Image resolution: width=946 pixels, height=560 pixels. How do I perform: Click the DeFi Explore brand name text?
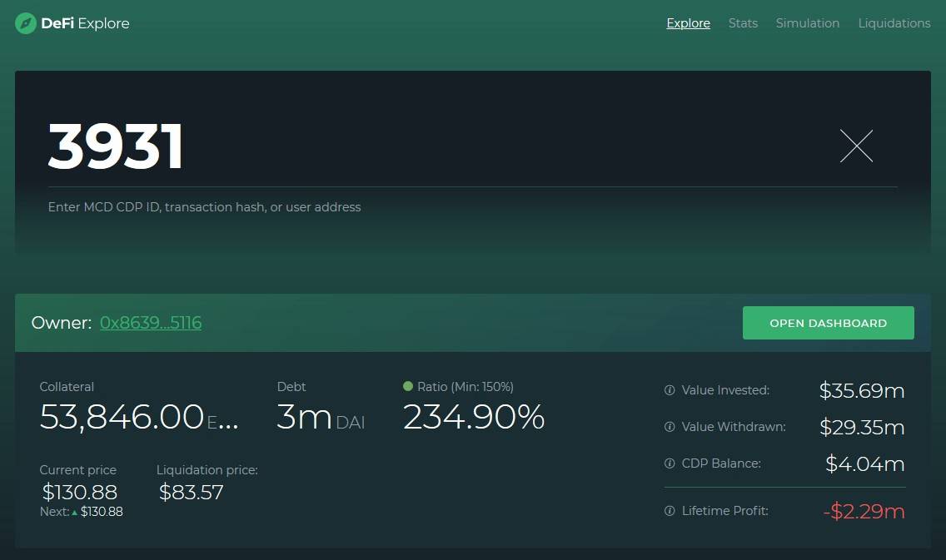(x=85, y=23)
